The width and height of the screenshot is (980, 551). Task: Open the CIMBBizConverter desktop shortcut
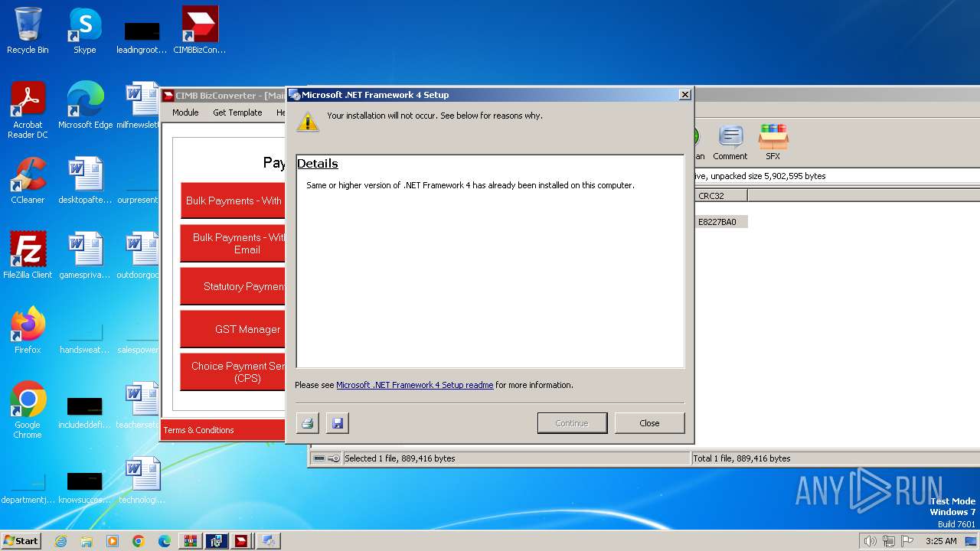point(200,31)
